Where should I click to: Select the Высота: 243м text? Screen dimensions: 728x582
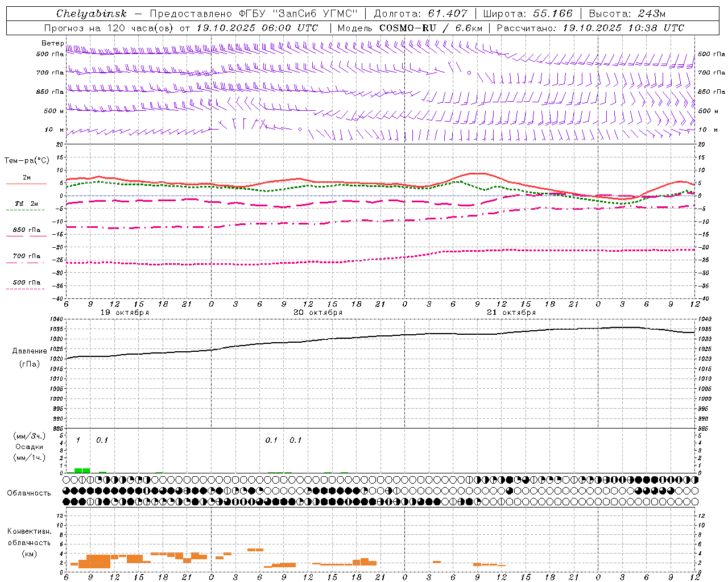pyautogui.click(x=627, y=14)
